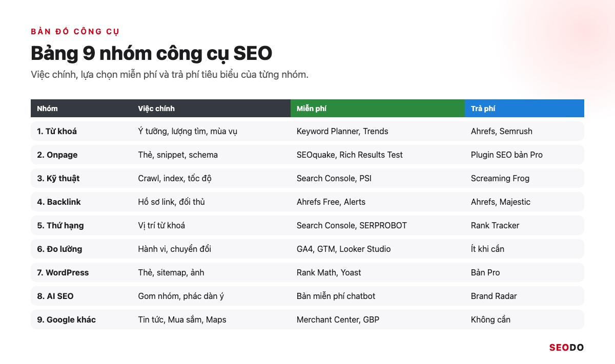Click 'Không cần' cell

coord(490,319)
